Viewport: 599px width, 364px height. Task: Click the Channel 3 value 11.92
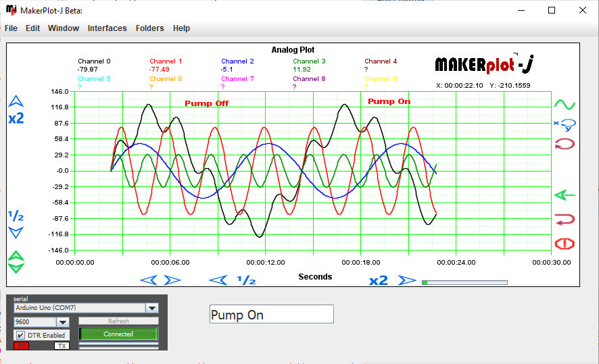302,69
